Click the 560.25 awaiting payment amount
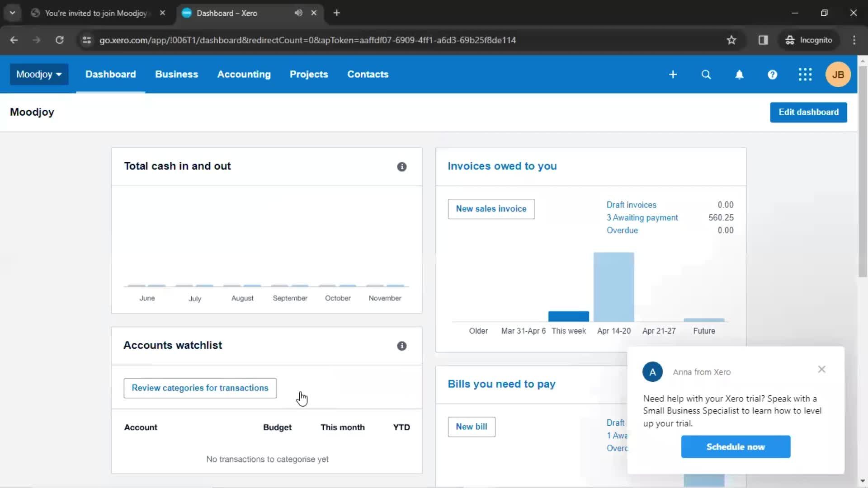Image resolution: width=868 pixels, height=488 pixels. pyautogui.click(x=721, y=217)
